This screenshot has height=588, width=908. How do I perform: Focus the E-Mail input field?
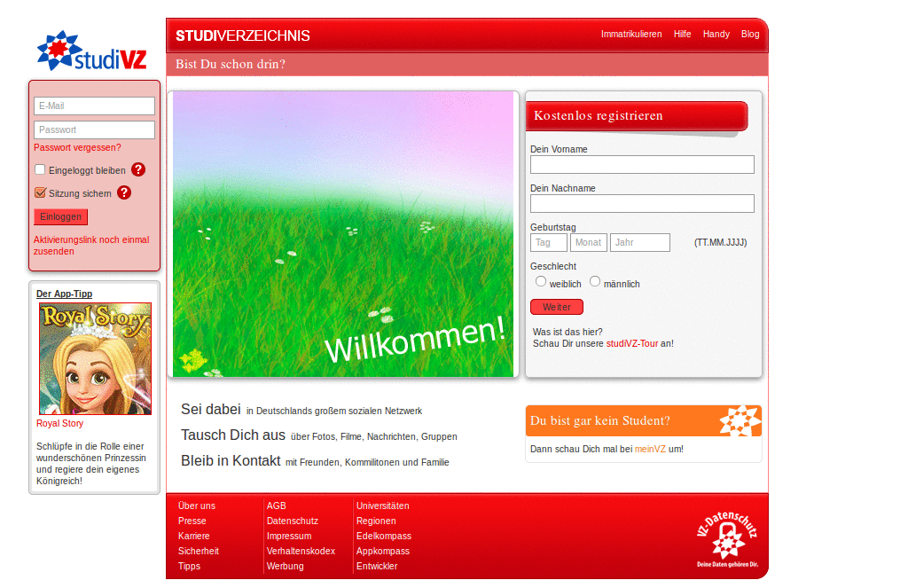94,106
